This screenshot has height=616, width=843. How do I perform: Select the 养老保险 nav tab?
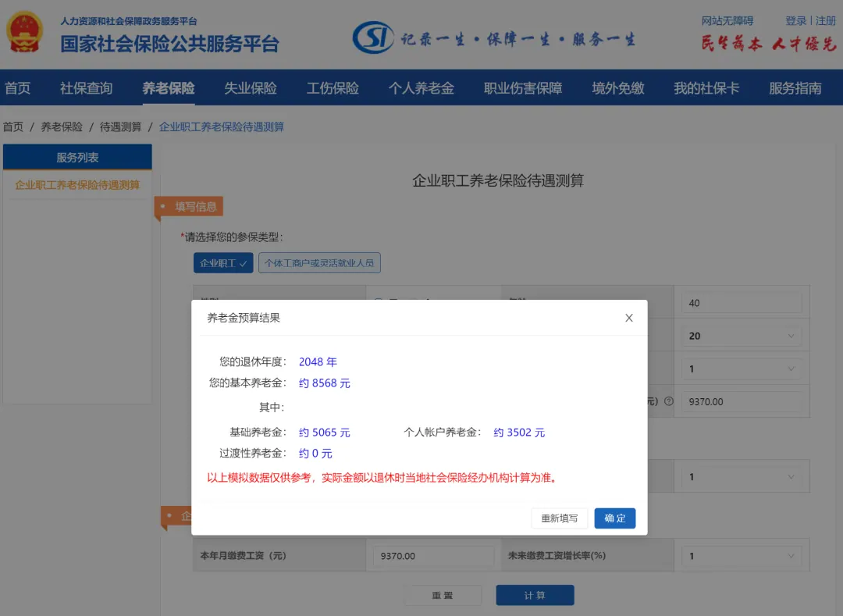tap(169, 87)
